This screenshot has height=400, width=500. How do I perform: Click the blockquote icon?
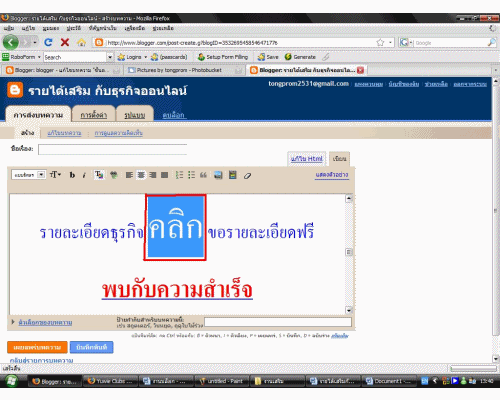(203, 175)
